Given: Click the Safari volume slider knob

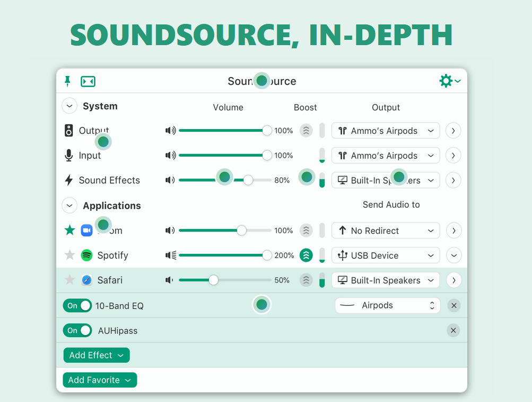Looking at the screenshot, I should click(213, 280).
